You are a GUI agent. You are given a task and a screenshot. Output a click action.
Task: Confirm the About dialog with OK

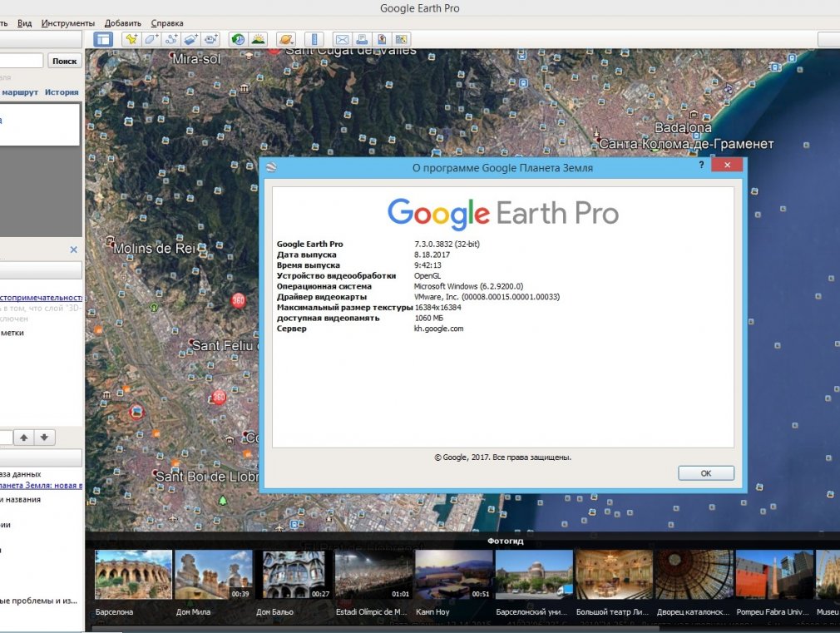706,473
